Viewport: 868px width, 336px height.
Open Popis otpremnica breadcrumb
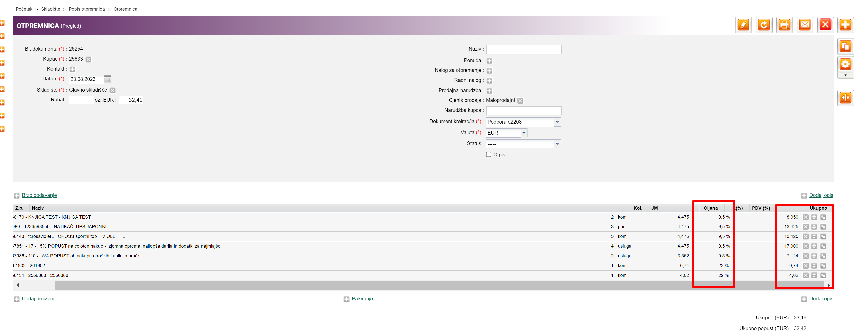click(x=87, y=9)
